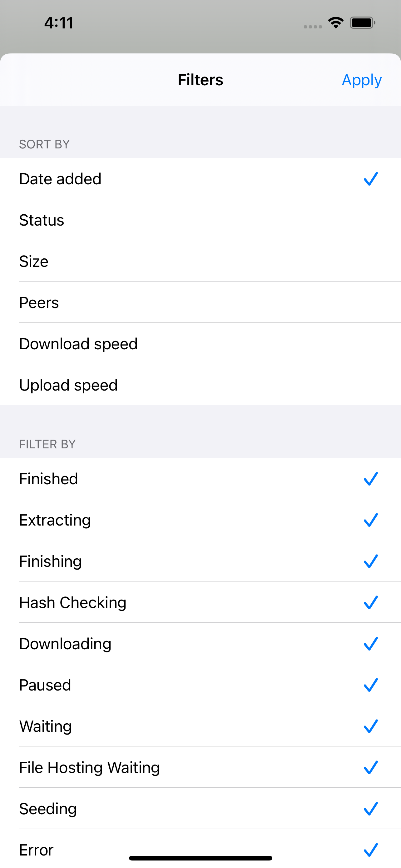Tap the Wi-Fi status icon

coord(335,22)
